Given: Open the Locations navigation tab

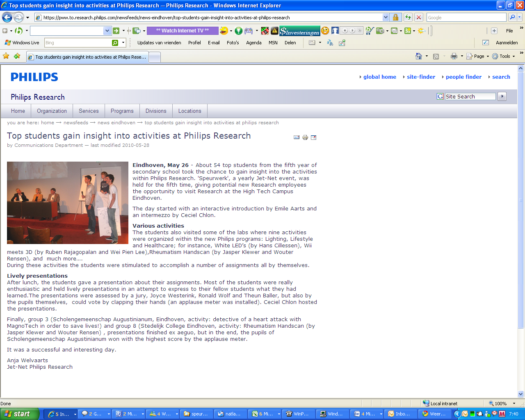Looking at the screenshot, I should 189,111.
